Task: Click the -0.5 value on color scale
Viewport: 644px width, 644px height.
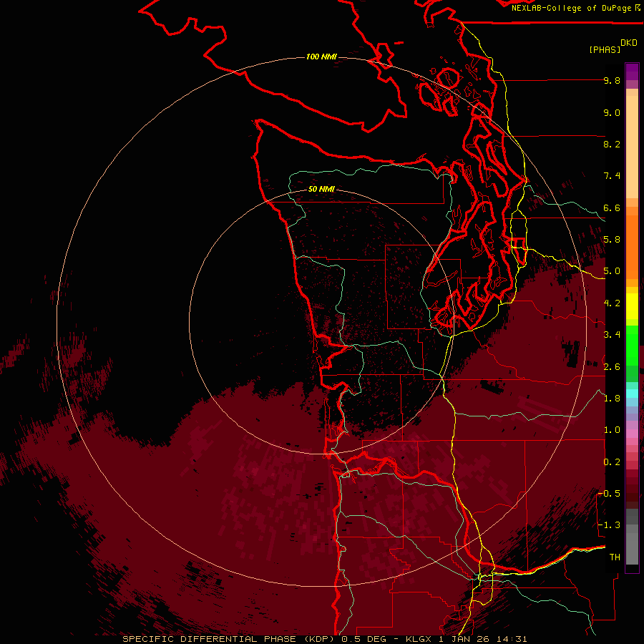Action: coord(609,493)
